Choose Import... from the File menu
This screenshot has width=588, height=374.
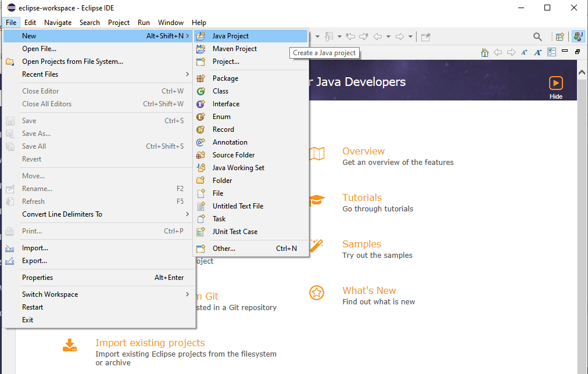pyautogui.click(x=35, y=248)
